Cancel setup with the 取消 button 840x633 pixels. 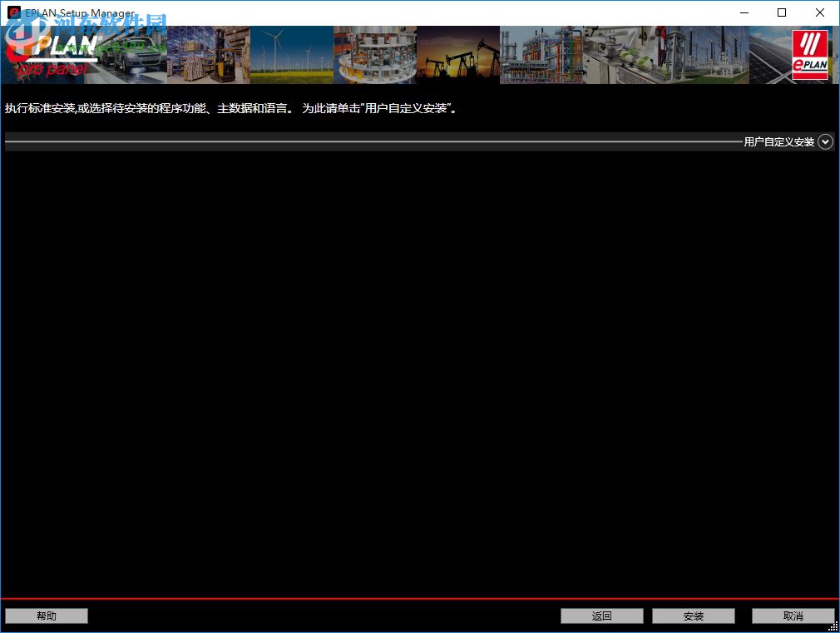tap(793, 616)
